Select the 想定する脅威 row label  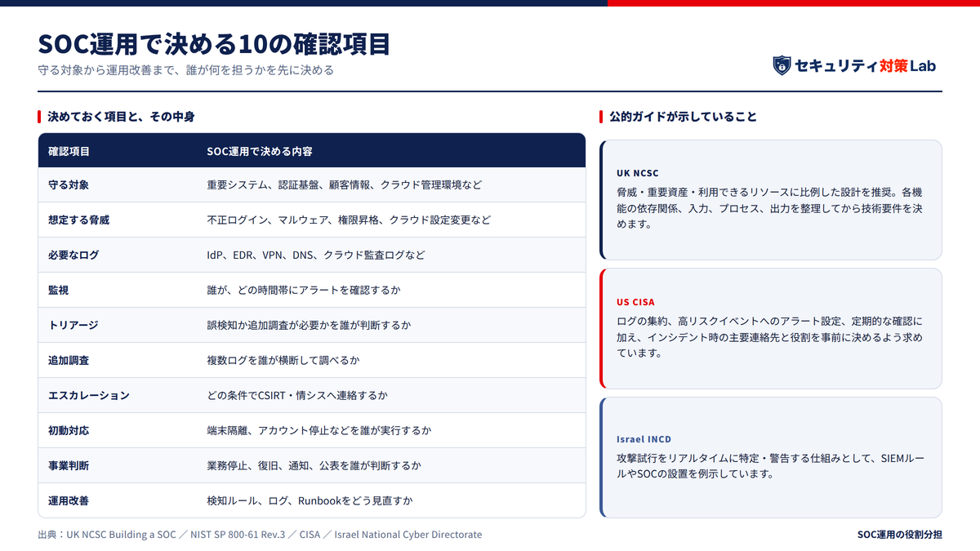(x=78, y=220)
